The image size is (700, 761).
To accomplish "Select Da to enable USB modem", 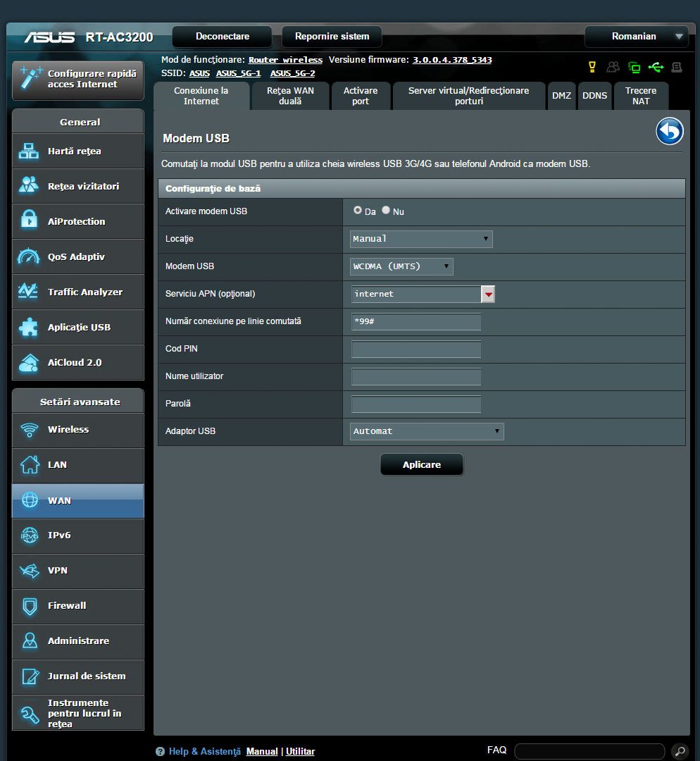I will tap(358, 211).
